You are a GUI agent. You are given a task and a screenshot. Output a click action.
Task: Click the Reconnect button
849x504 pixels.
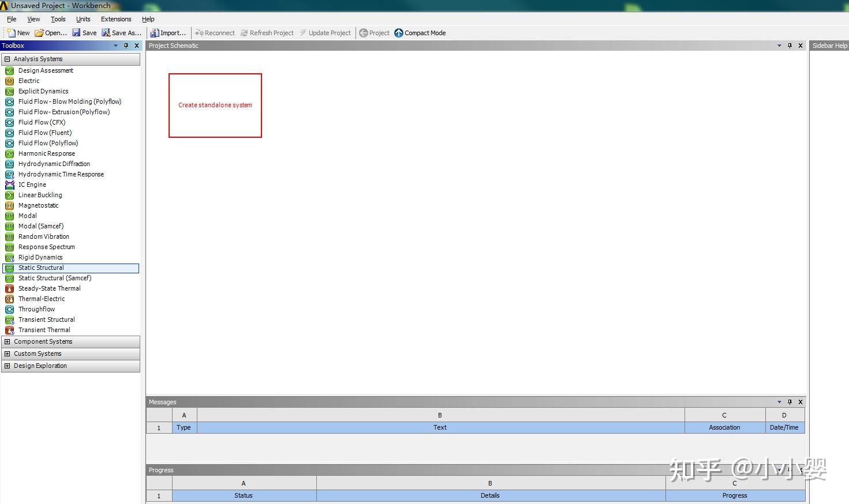[215, 33]
